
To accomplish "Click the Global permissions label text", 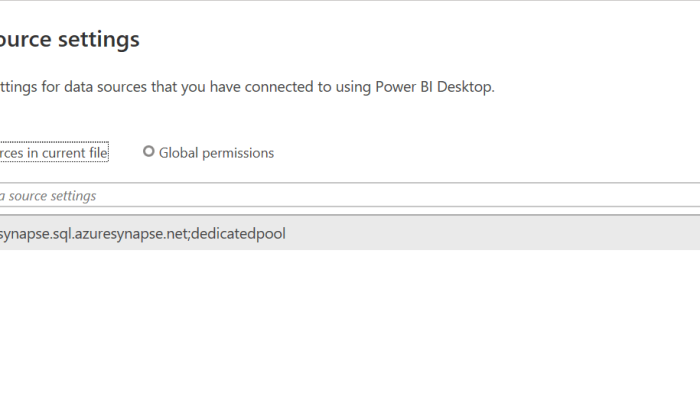I will pos(216,153).
